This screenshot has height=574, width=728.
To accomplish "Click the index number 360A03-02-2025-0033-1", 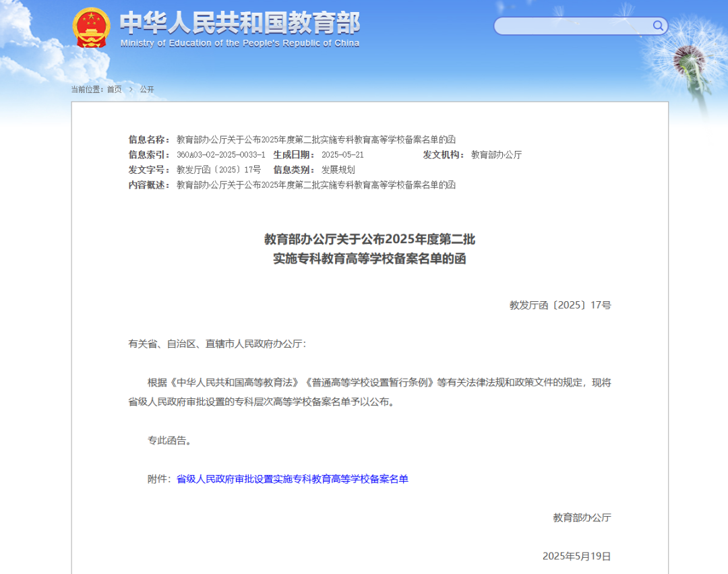I will point(221,155).
